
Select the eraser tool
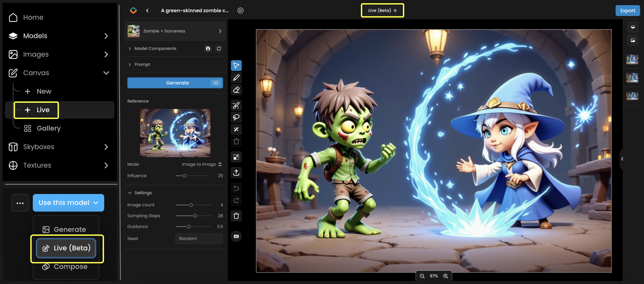[236, 90]
